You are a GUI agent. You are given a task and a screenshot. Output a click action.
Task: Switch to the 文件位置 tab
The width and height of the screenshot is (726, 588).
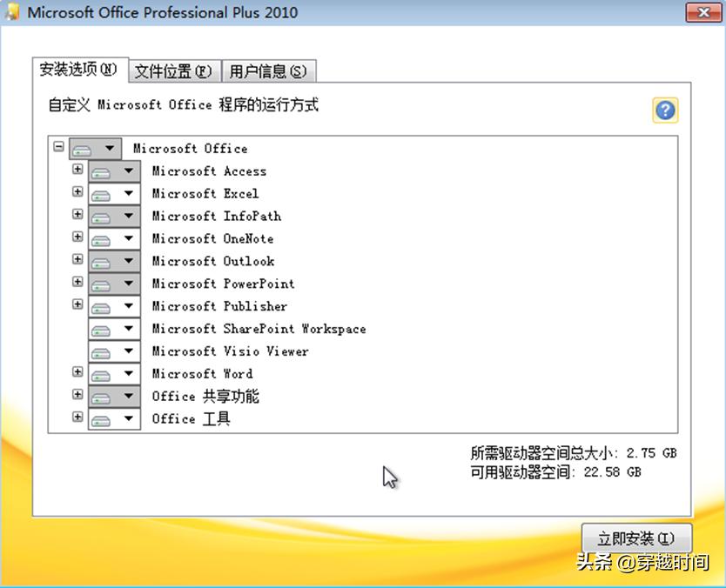(x=173, y=70)
